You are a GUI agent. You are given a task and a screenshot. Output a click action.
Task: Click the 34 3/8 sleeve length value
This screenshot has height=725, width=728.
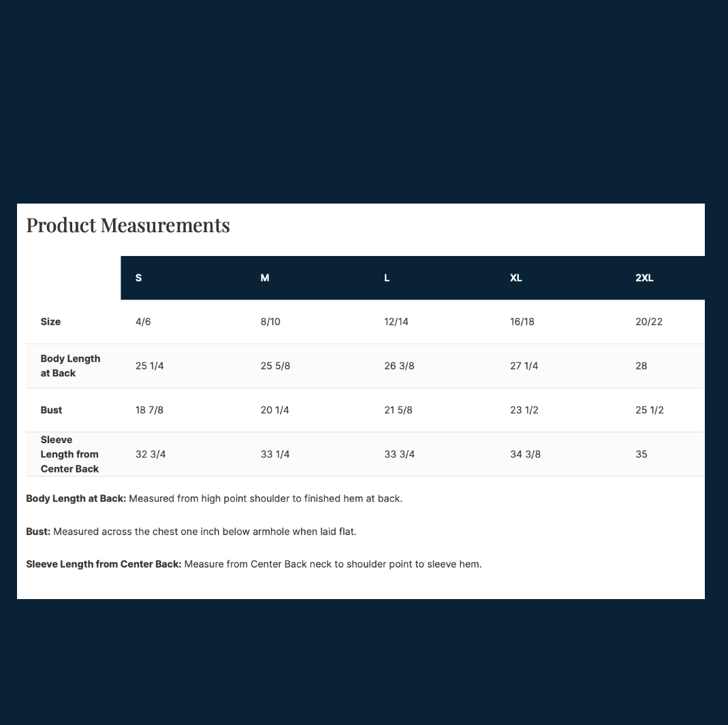525,454
